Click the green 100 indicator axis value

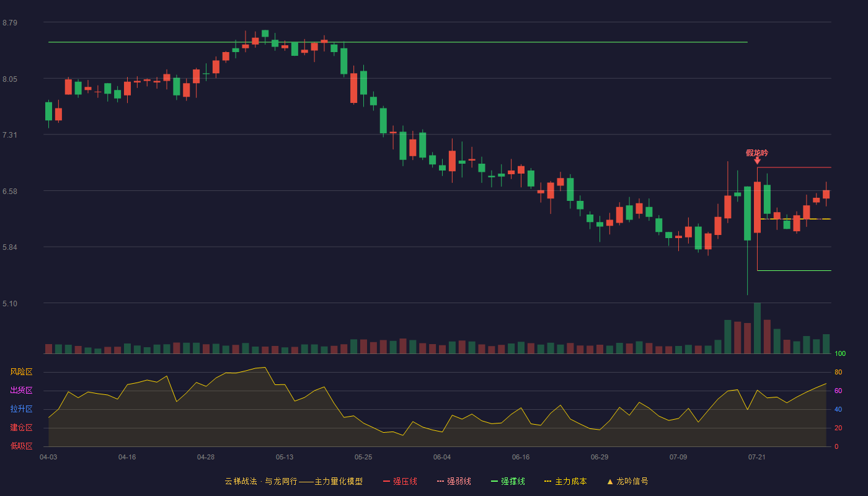click(x=840, y=354)
